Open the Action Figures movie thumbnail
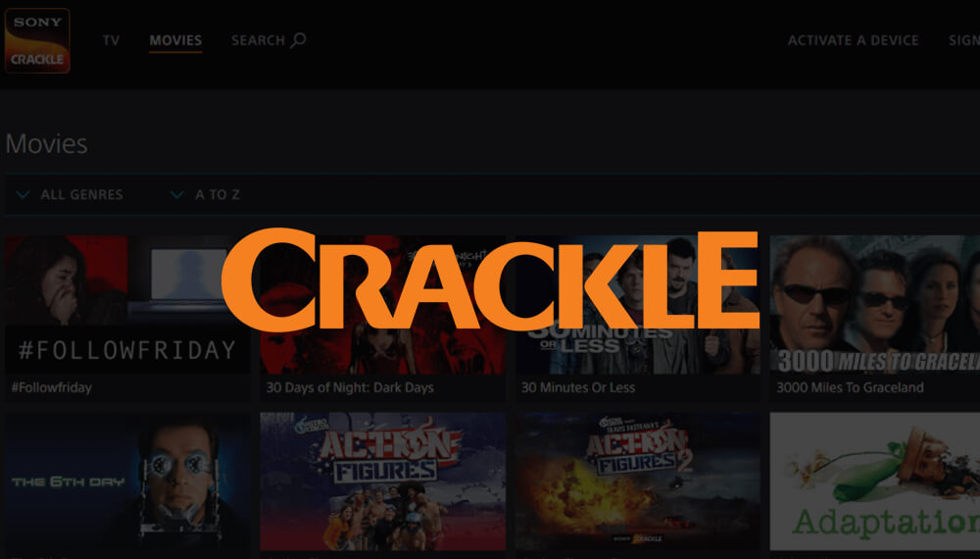Viewport: 980px width, 559px height. (x=382, y=482)
